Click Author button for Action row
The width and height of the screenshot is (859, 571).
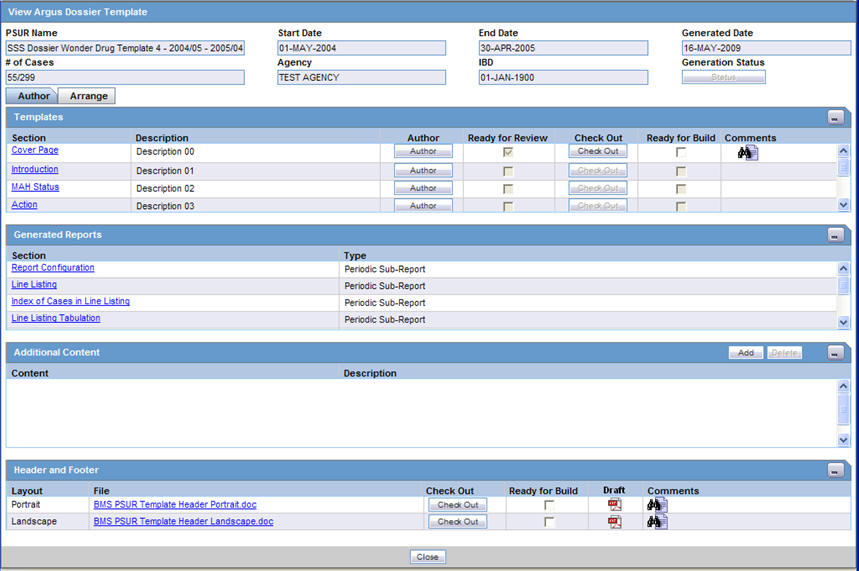[423, 205]
